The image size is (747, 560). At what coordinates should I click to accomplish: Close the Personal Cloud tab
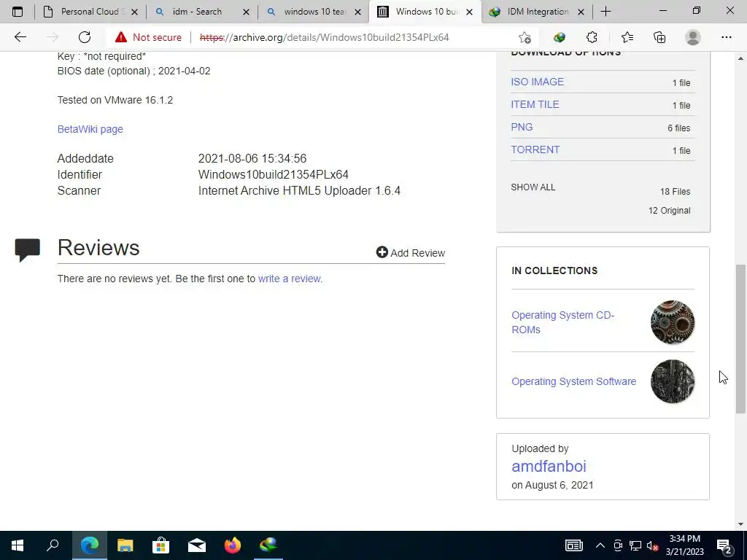[134, 12]
